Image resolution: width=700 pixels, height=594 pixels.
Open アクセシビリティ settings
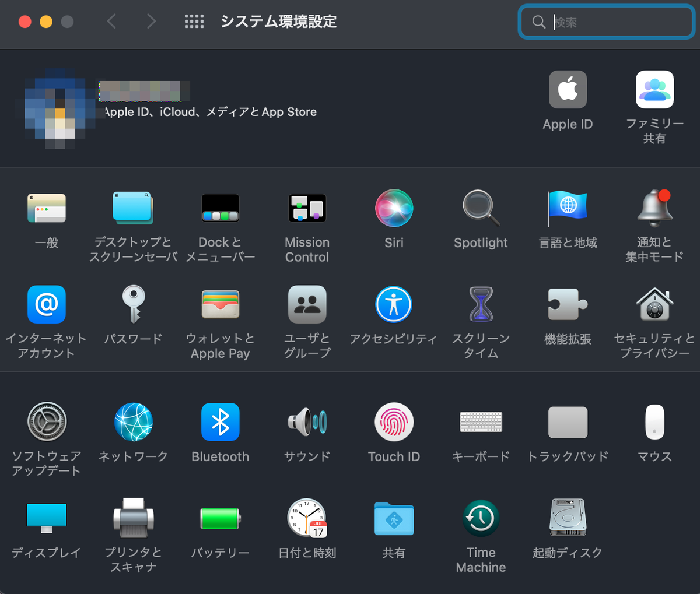coord(394,304)
